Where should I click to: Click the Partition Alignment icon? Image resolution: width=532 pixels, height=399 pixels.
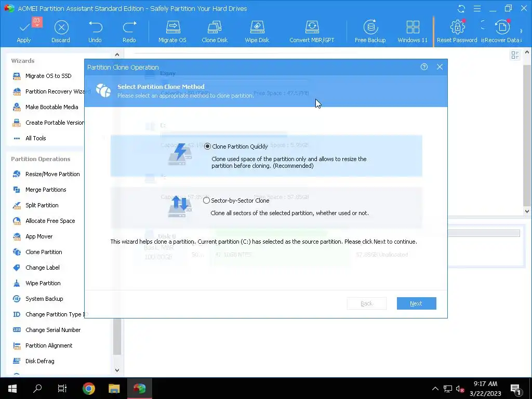click(17, 345)
